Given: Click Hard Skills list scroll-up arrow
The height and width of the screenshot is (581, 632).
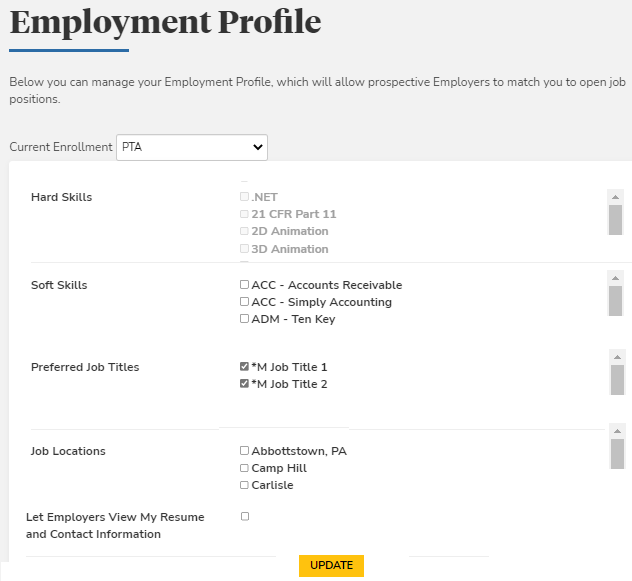Looking at the screenshot, I should 615,197.
